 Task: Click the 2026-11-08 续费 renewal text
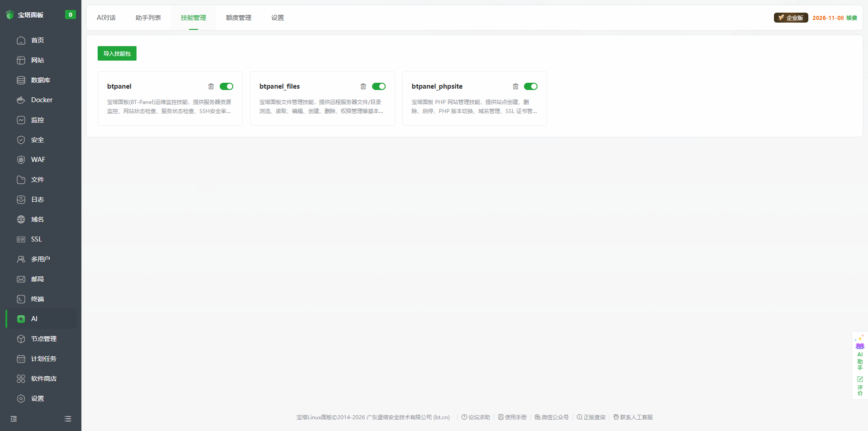835,18
